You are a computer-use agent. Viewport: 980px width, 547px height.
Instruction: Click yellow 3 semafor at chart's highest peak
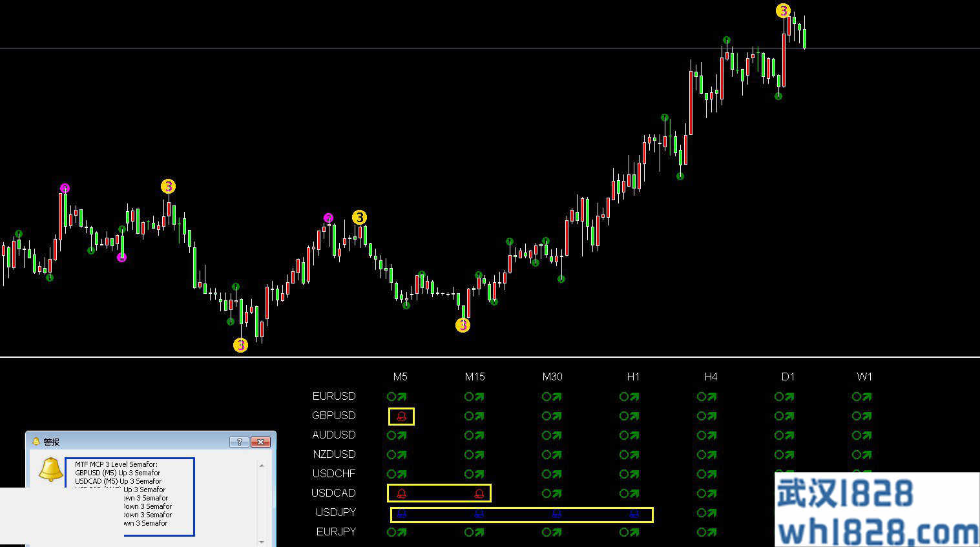click(x=783, y=10)
